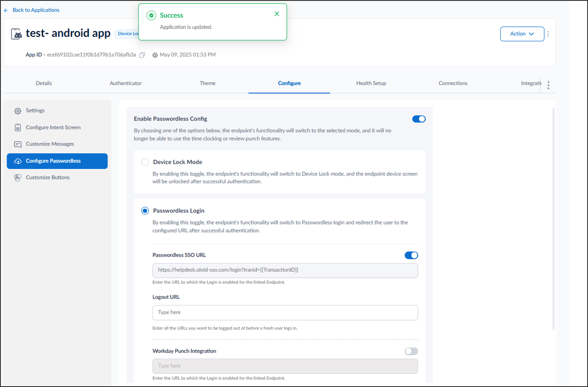This screenshot has height=387, width=588.
Task: Select the Device Lock Mode radio button
Action: click(x=145, y=162)
